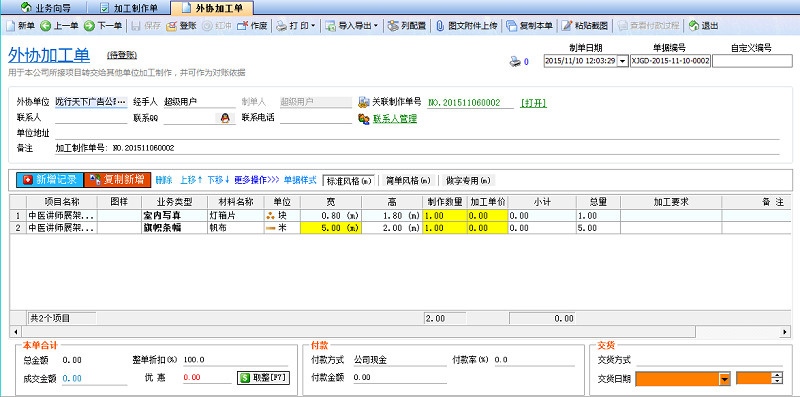Go to previous record with 上一单
This screenshot has width=800, height=397.
(60, 26)
